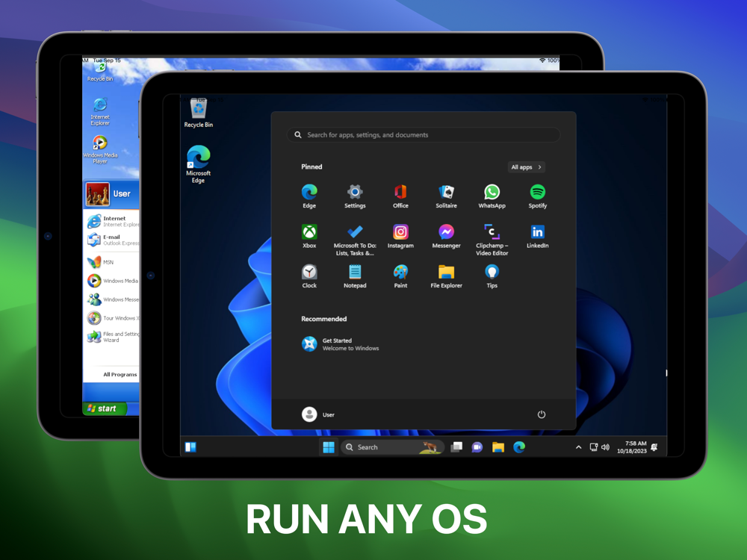Open File Explorer pinned app

(x=447, y=276)
